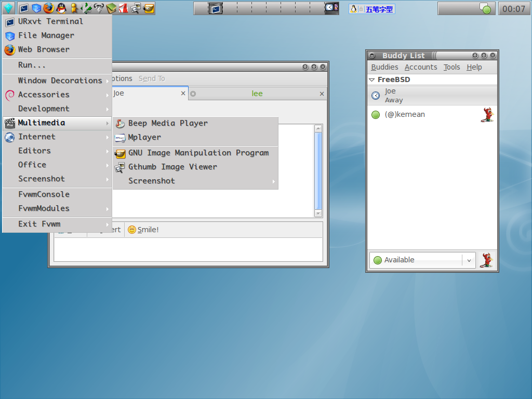Launch the yellow figure messenger icon in panel
Screen dimensions: 532x399
74,8
